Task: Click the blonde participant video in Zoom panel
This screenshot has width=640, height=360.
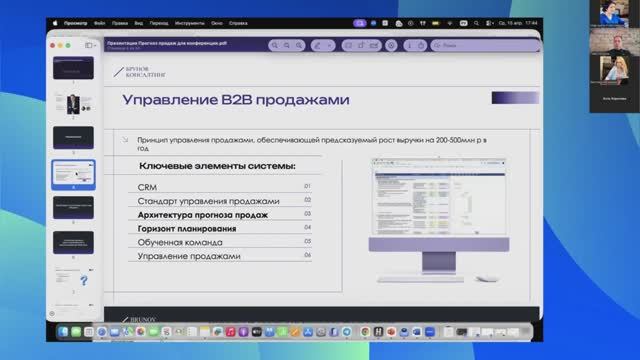Action: pyautogui.click(x=614, y=70)
